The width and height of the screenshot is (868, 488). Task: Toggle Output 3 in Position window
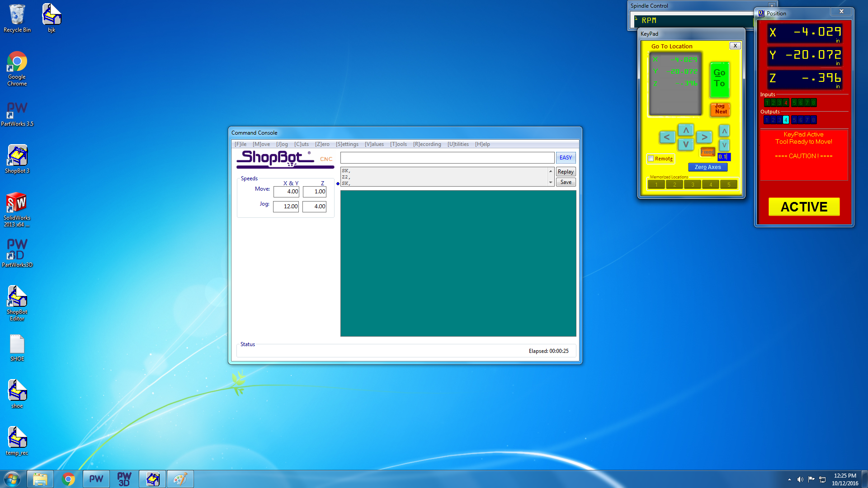(779, 120)
